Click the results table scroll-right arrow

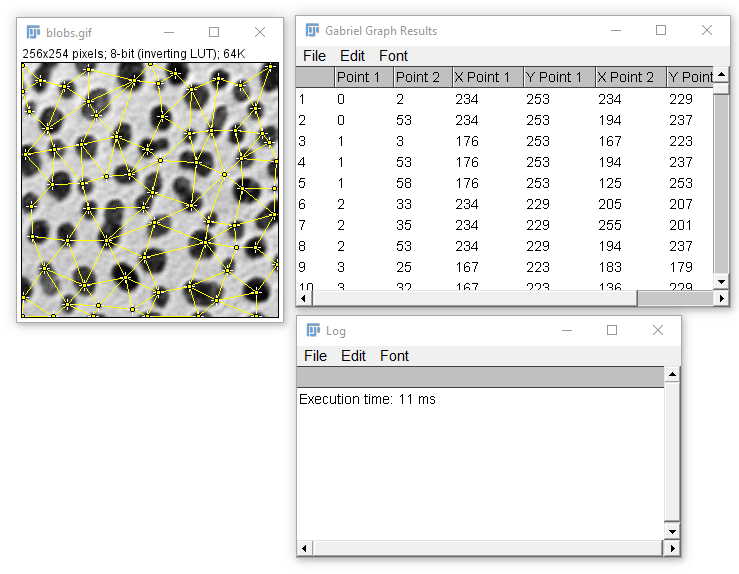[x=721, y=298]
